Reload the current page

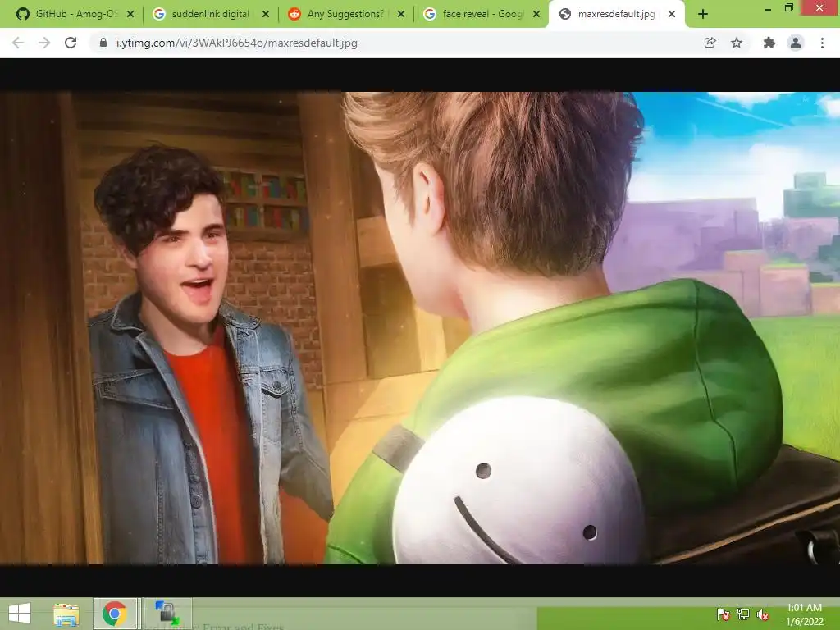click(x=71, y=43)
